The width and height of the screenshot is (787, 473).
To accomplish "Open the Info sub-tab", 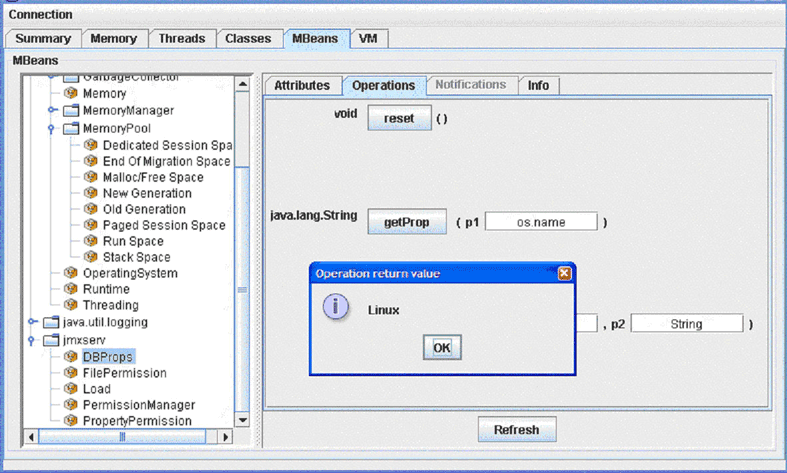I will [x=539, y=85].
